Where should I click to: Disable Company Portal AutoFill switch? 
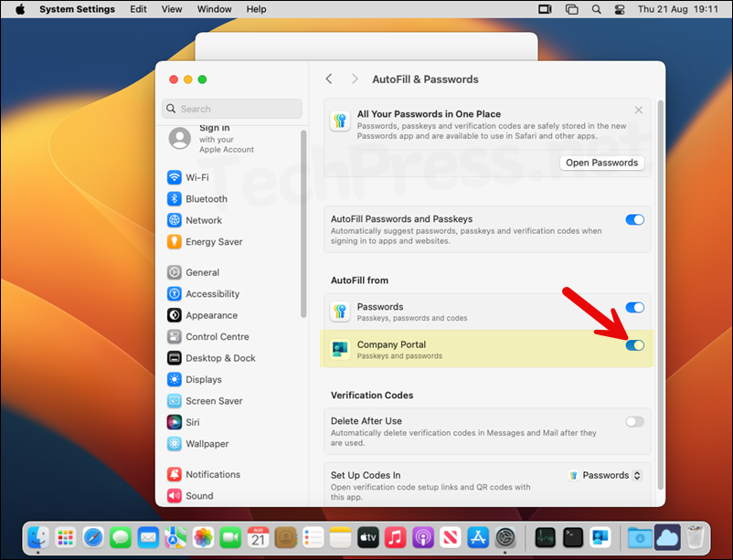click(x=634, y=345)
